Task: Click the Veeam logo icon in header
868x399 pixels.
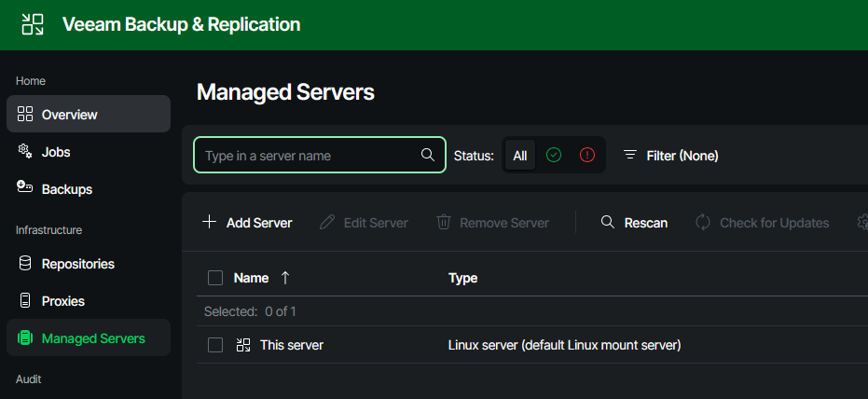Action: click(33, 24)
